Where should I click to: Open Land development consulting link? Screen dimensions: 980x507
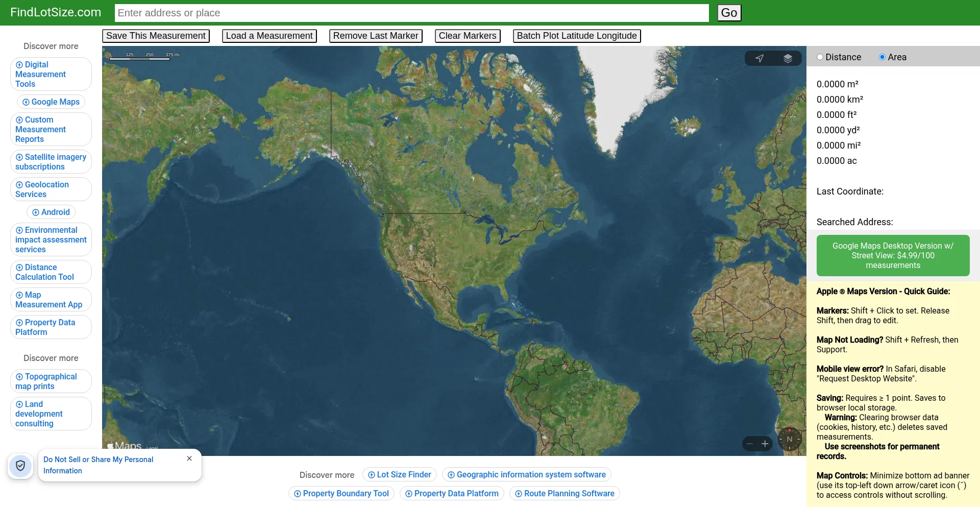pos(51,414)
